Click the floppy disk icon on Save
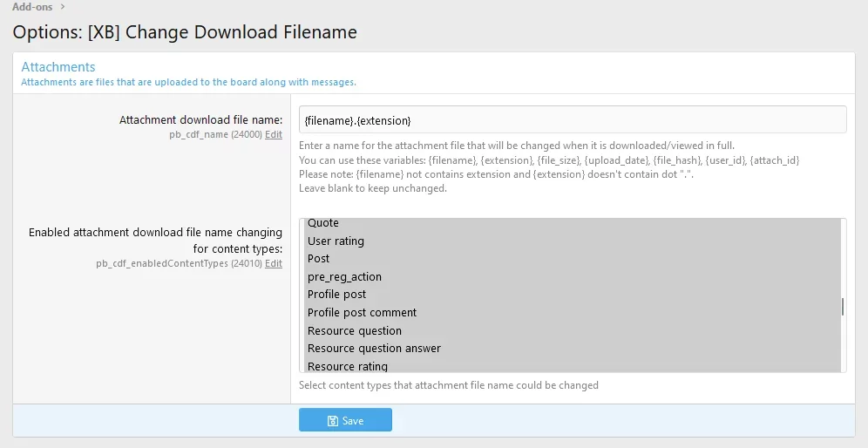This screenshot has height=448, width=868. coord(333,421)
